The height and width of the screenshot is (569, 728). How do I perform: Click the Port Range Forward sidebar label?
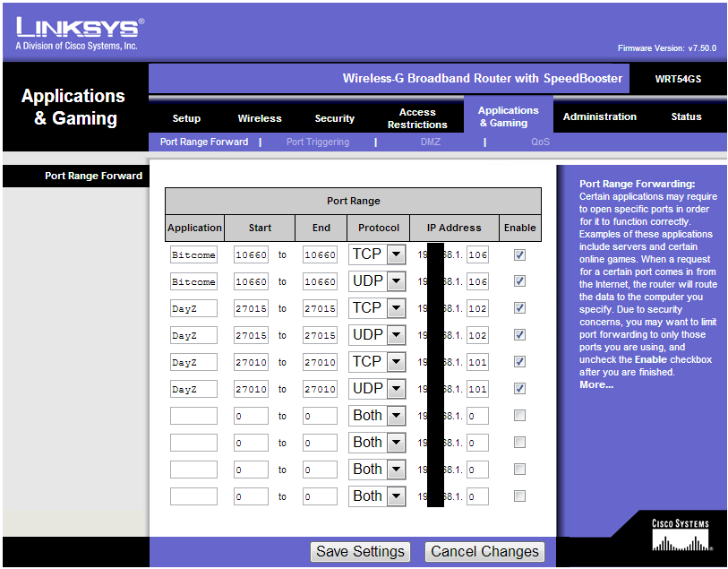pos(93,176)
